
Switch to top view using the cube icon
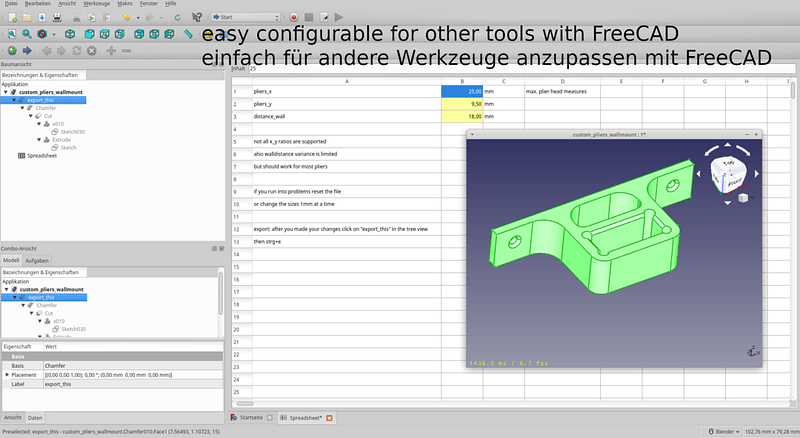coord(105,34)
